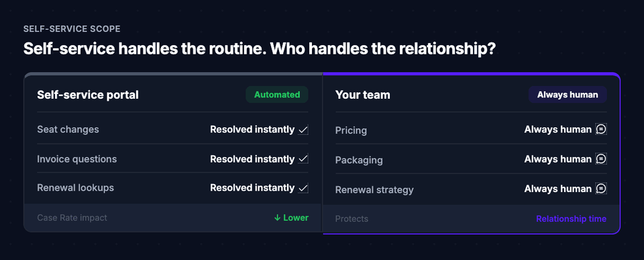The height and width of the screenshot is (260, 644).
Task: Toggle the Renewal lookups checkmark box
Action: (303, 188)
